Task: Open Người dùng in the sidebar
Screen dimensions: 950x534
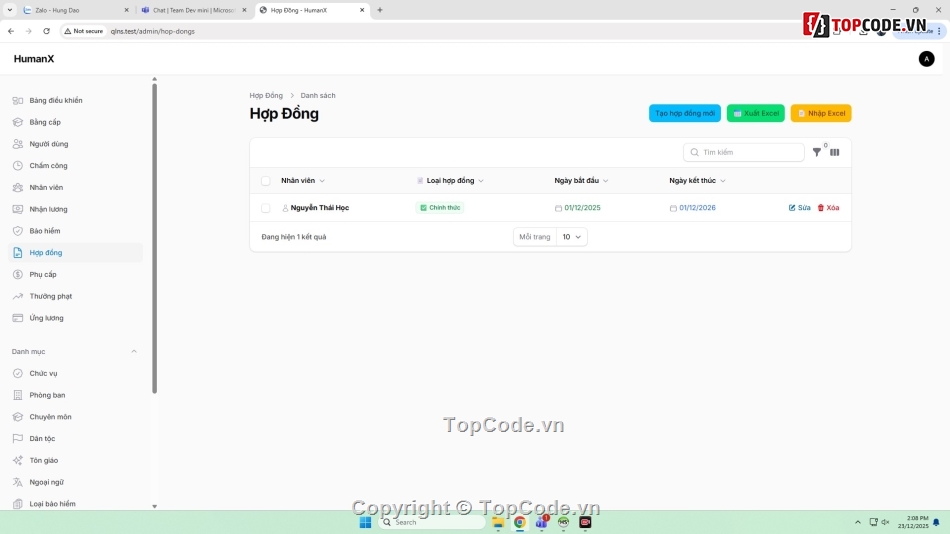Action: click(x=75, y=144)
